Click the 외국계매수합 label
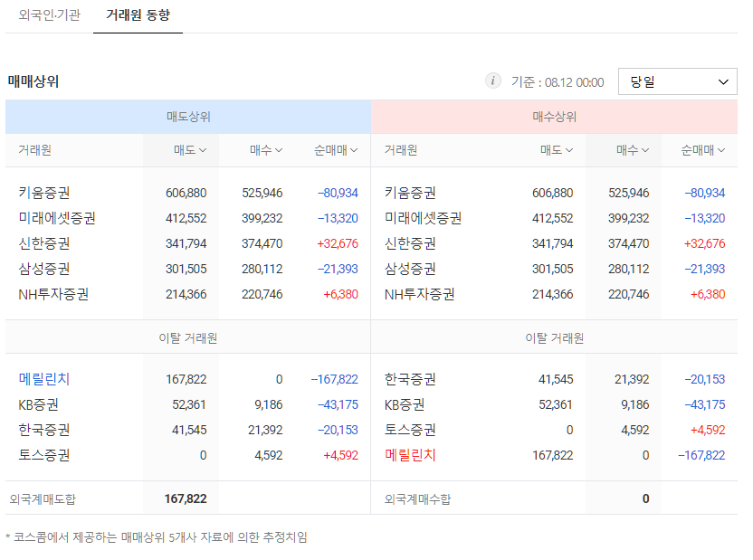The height and width of the screenshot is (560, 753). [418, 499]
